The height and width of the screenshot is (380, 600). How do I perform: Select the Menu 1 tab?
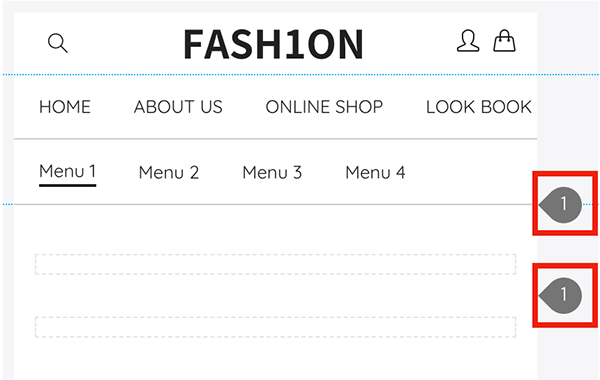tap(67, 171)
